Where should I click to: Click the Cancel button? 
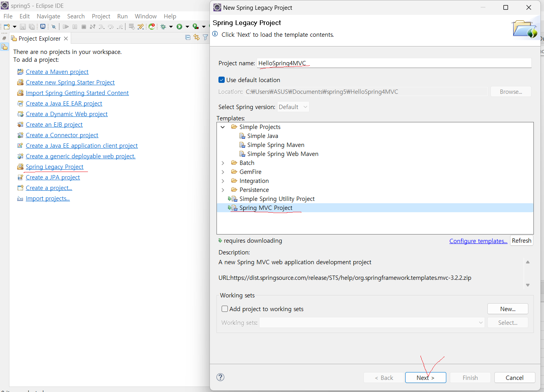(515, 378)
